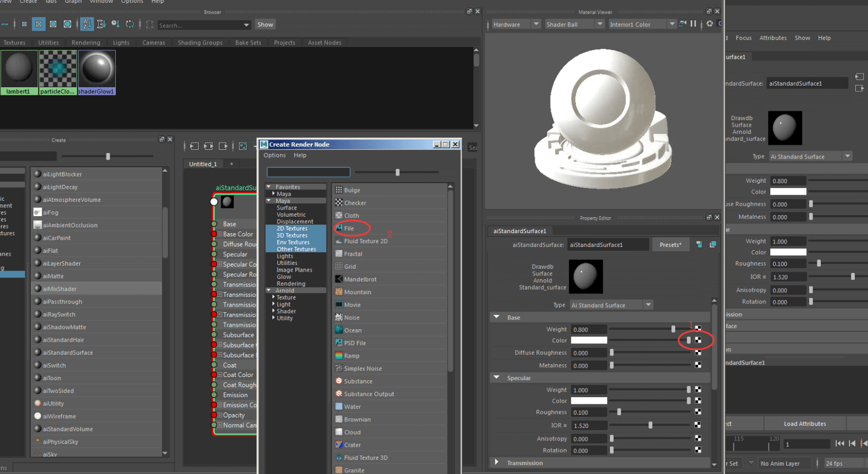Click the Load Attributes button

804,424
